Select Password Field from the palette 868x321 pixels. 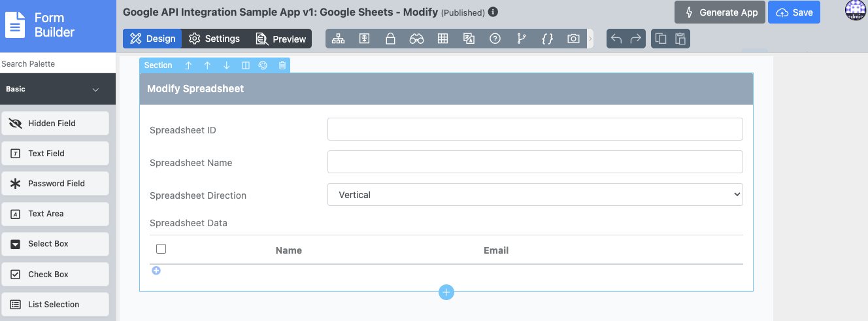click(x=56, y=183)
